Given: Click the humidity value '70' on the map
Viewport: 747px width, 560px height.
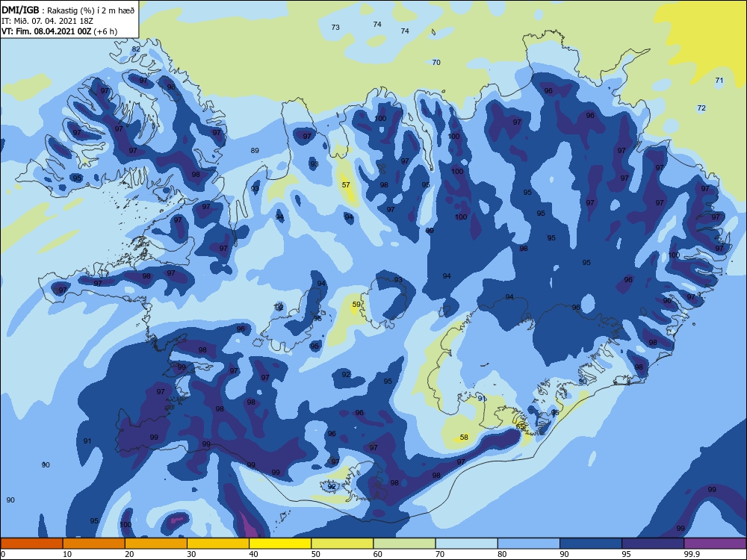Looking at the screenshot, I should click(436, 63).
